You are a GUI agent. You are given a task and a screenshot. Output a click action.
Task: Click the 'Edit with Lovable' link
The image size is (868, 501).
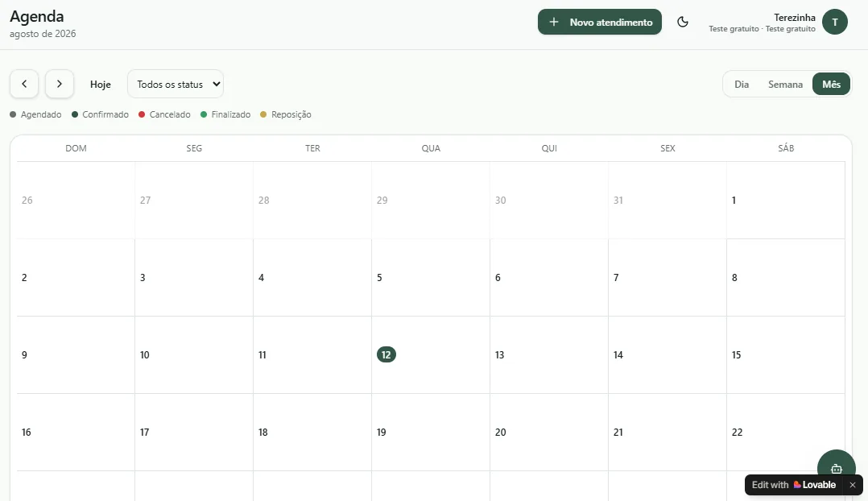[793, 485]
